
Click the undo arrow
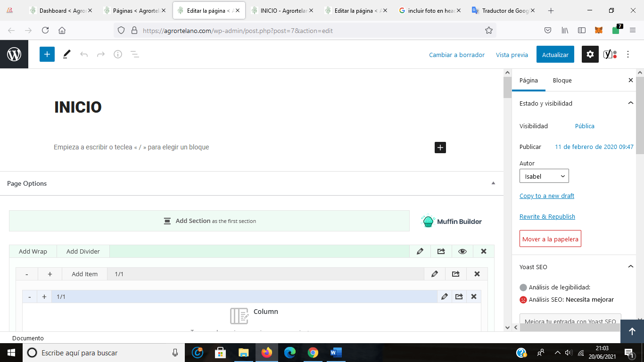tap(84, 54)
